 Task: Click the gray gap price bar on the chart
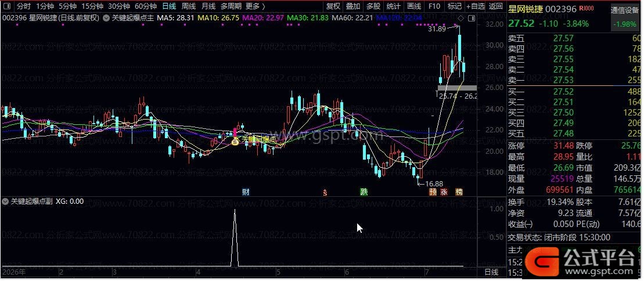coord(457,88)
